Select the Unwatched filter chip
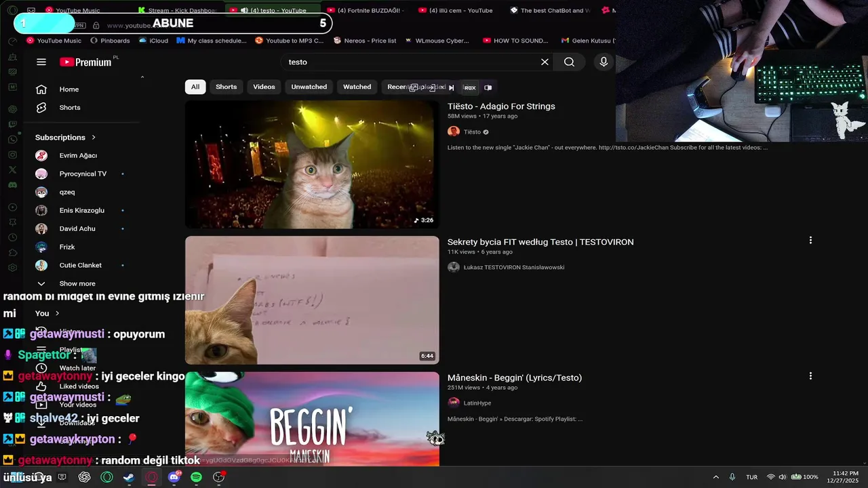The width and height of the screenshot is (868, 488). [309, 87]
